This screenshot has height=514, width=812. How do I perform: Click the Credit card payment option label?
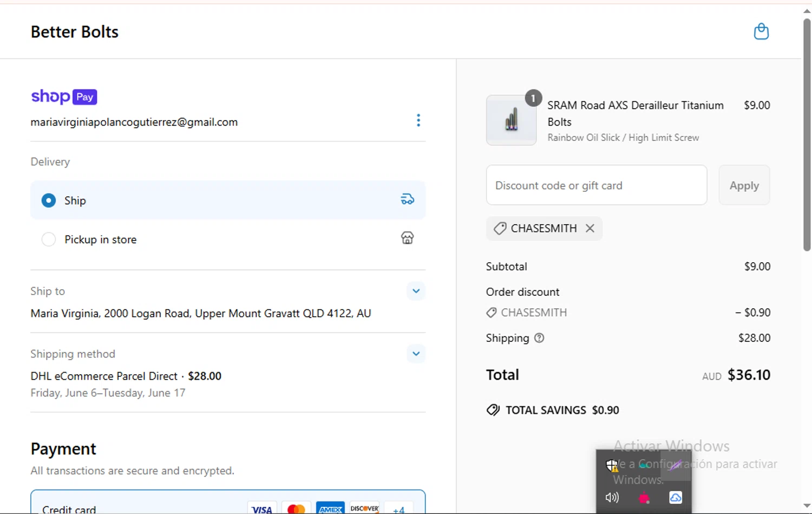pyautogui.click(x=69, y=510)
